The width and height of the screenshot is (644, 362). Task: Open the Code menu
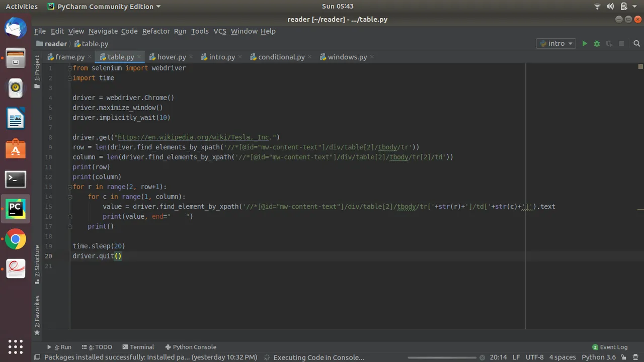tap(129, 31)
